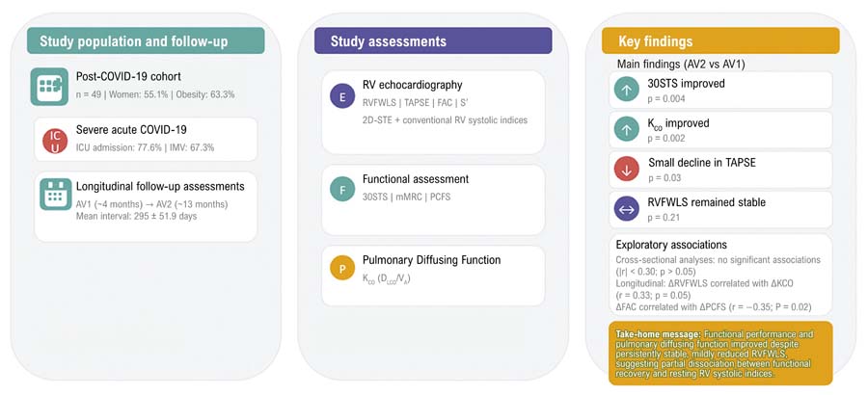This screenshot has width=868, height=395.
Task: Click the red ICU circle icon
Action: point(55,141)
